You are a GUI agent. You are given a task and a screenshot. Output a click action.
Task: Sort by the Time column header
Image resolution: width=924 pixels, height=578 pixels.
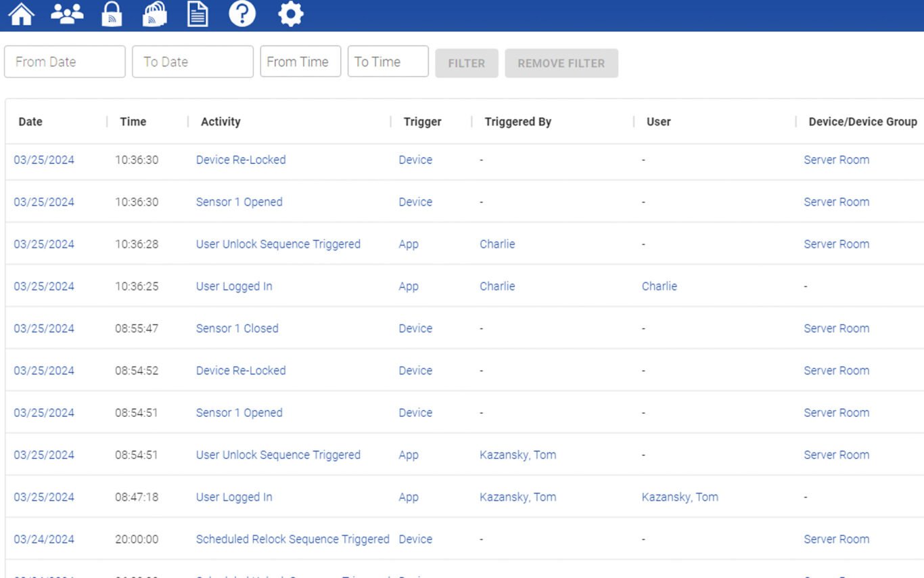[133, 122]
